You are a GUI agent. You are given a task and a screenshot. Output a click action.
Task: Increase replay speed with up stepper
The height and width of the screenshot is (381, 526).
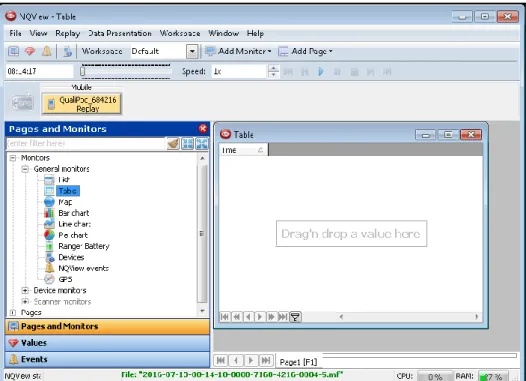[273, 68]
